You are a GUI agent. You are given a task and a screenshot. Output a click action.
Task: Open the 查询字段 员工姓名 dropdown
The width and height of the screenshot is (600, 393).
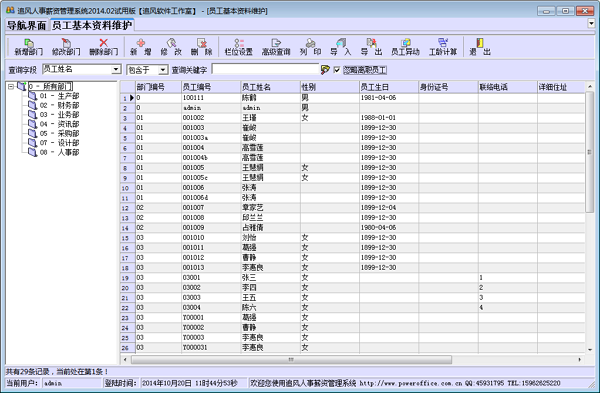click(116, 70)
